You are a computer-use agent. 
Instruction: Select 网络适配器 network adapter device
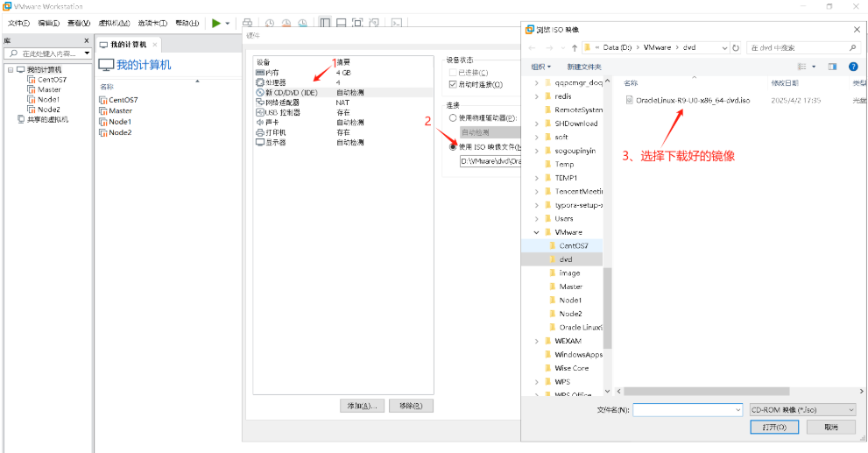[343, 103]
